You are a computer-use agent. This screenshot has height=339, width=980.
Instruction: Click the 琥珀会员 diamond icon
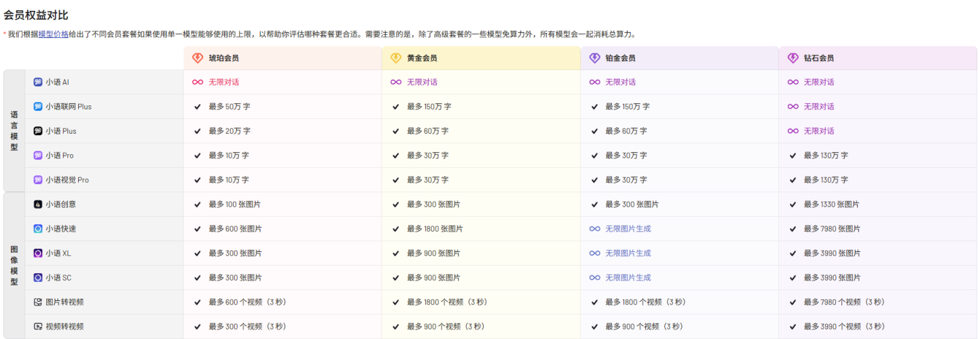[x=198, y=58]
